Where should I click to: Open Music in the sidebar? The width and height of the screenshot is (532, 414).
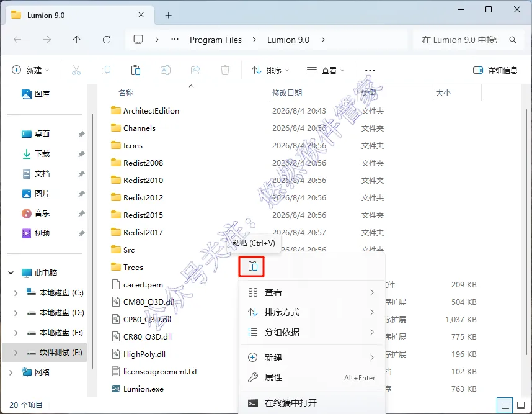pyautogui.click(x=36, y=214)
